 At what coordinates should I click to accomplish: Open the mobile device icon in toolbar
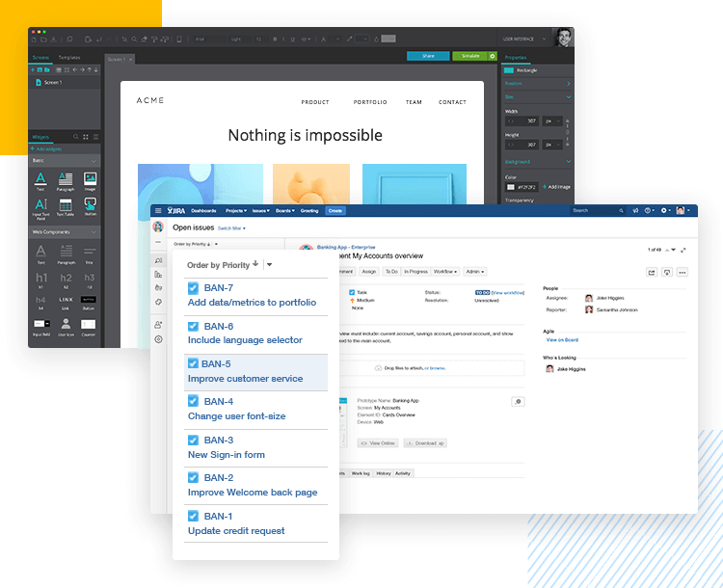click(179, 40)
